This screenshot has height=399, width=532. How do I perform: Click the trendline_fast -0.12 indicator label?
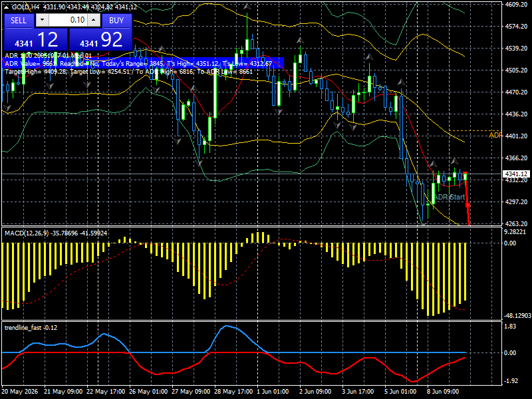pyautogui.click(x=31, y=327)
